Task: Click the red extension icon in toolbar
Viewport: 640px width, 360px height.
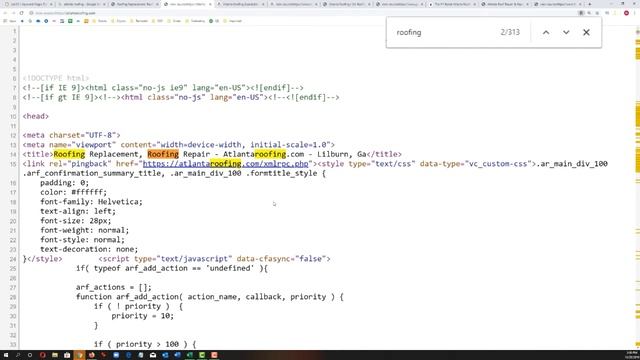Action: 626,13
